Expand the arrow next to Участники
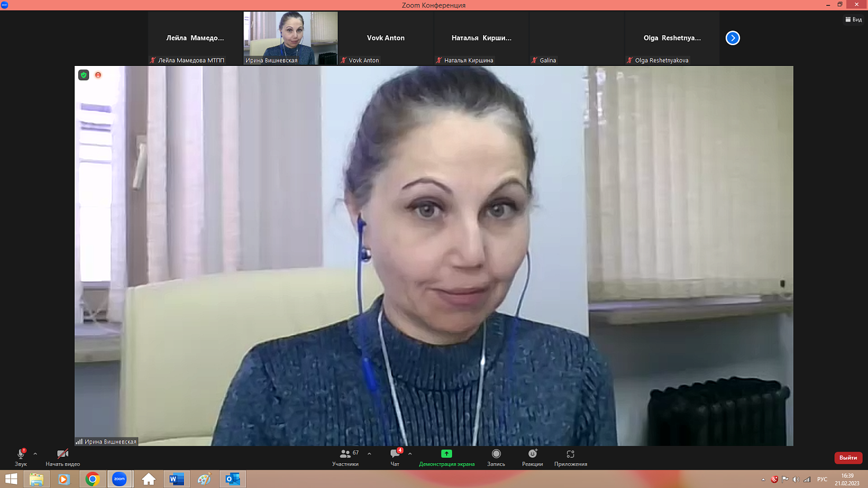Image resolution: width=868 pixels, height=488 pixels. point(369,454)
